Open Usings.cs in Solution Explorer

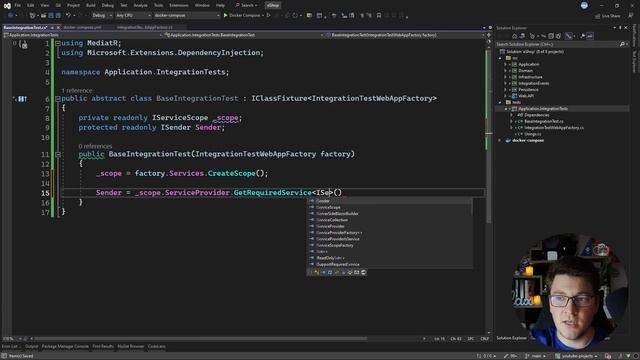[533, 134]
